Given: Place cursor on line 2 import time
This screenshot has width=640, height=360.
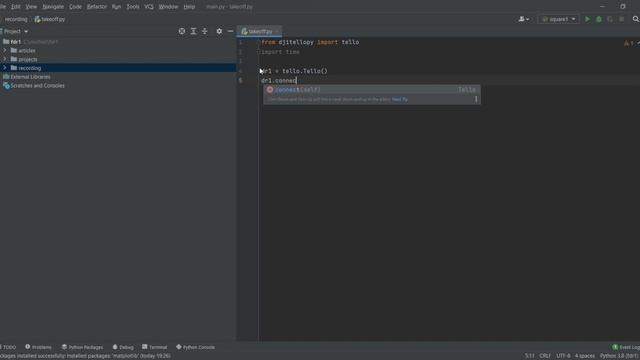Looking at the screenshot, I should pyautogui.click(x=280, y=52).
